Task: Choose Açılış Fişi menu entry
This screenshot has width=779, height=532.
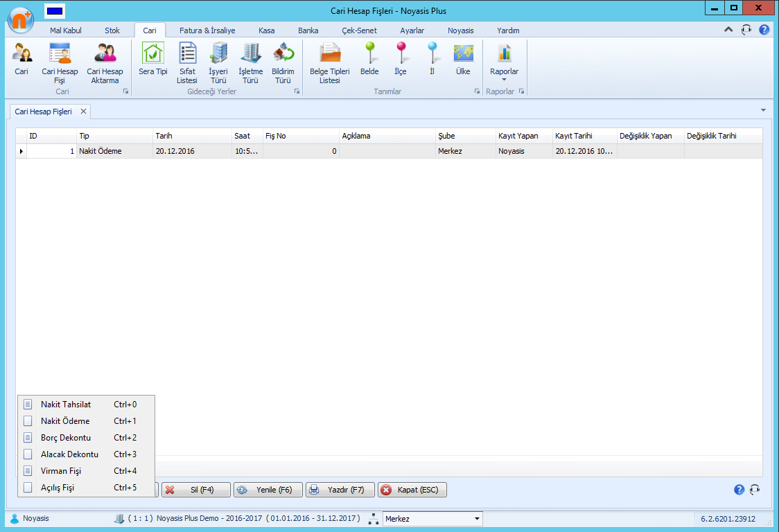Action: (87, 487)
